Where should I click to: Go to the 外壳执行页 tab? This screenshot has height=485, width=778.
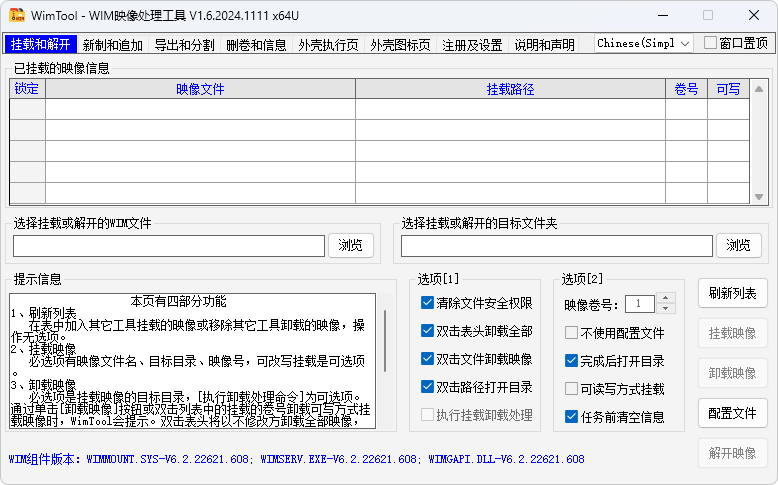(328, 45)
